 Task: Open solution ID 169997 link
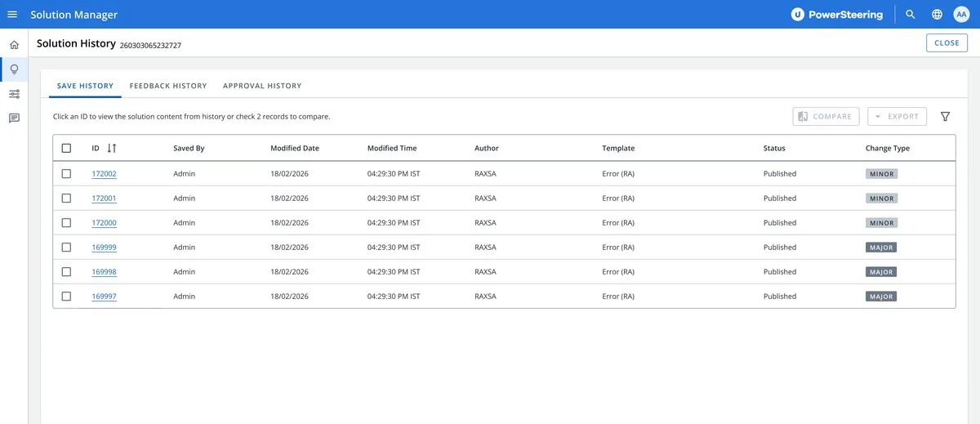(104, 297)
